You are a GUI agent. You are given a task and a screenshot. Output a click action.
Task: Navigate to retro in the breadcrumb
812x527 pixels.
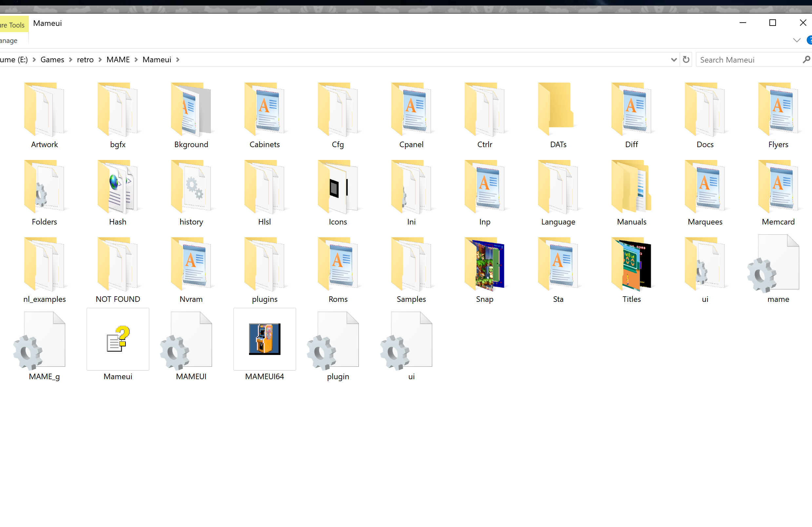[85, 60]
